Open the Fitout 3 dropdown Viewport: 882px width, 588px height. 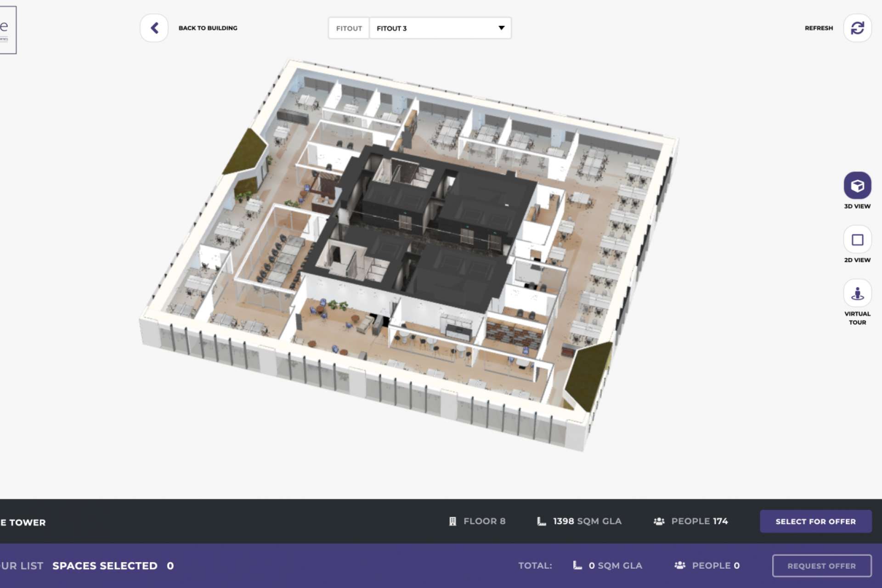click(x=440, y=28)
